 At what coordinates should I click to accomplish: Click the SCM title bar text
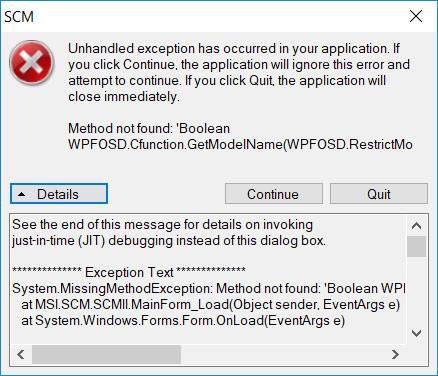tap(19, 17)
